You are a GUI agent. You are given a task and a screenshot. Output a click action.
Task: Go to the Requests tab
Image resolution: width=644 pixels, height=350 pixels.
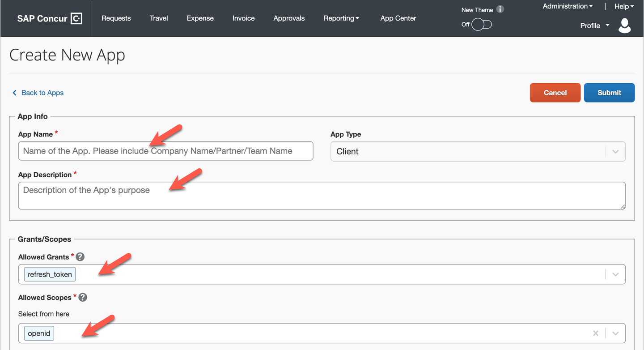click(x=116, y=18)
